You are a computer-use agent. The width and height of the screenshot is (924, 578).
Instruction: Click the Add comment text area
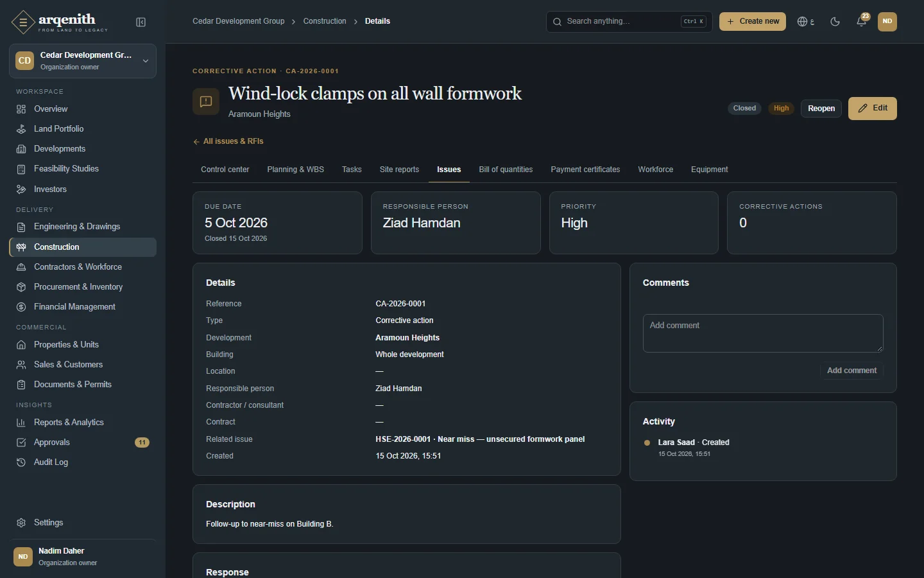point(763,333)
